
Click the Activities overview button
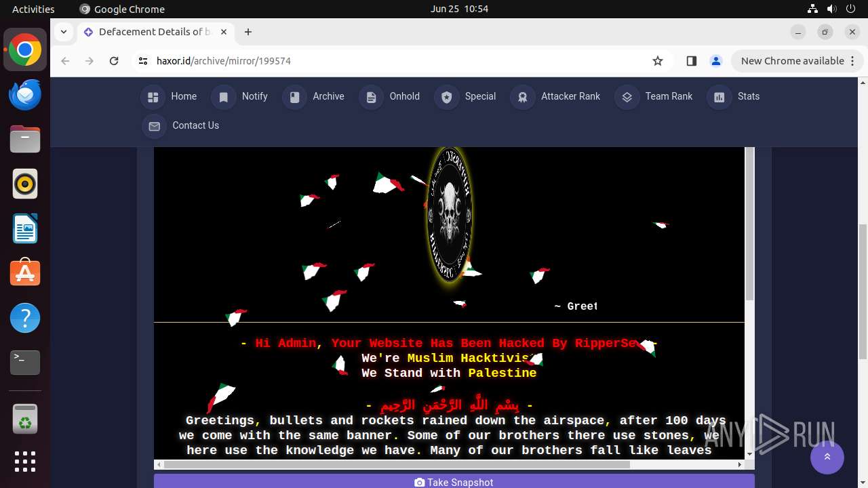(x=33, y=9)
